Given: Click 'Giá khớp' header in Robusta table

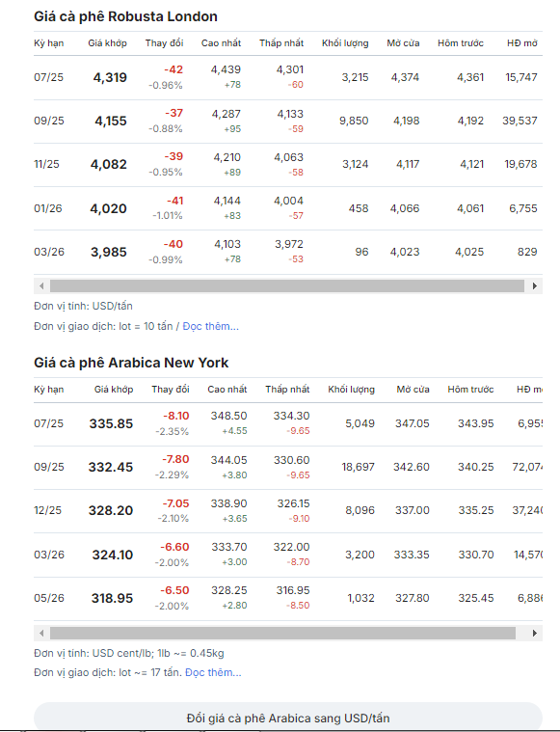Looking at the screenshot, I should click(x=107, y=43).
